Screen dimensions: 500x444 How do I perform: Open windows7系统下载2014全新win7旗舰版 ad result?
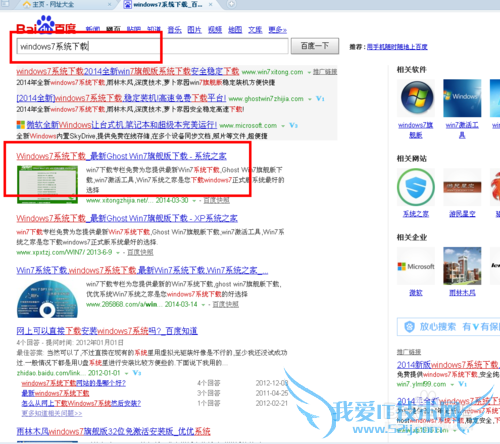click(128, 71)
